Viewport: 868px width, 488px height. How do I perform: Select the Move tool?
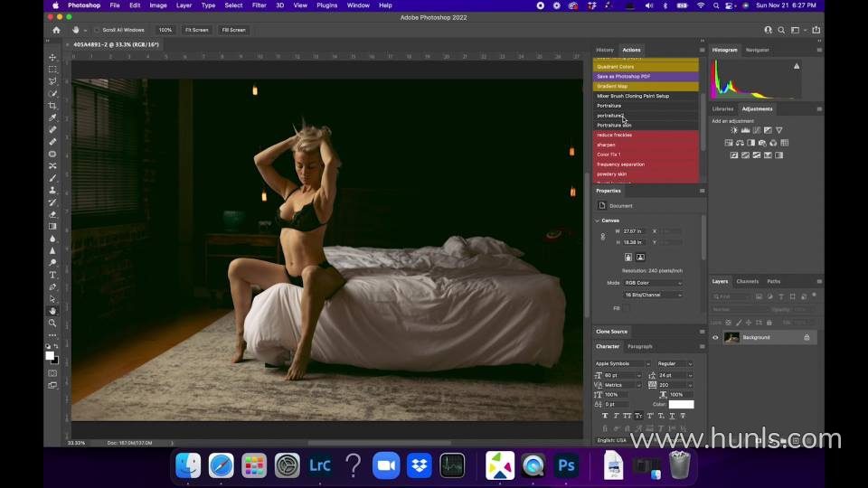(x=52, y=57)
